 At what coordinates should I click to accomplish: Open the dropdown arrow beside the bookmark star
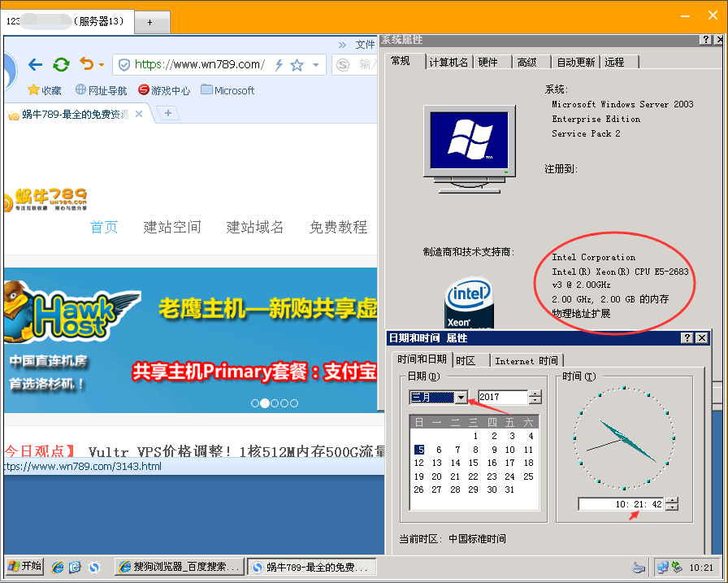316,65
